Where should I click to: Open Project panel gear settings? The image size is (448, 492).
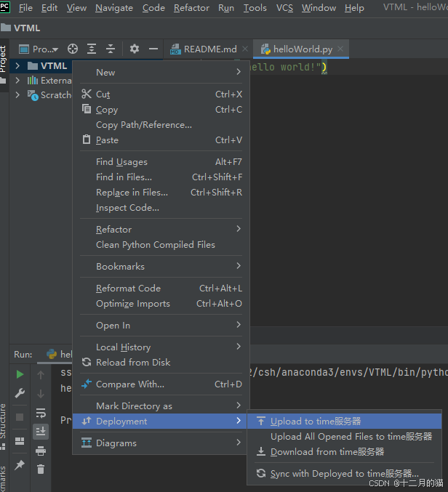click(135, 49)
